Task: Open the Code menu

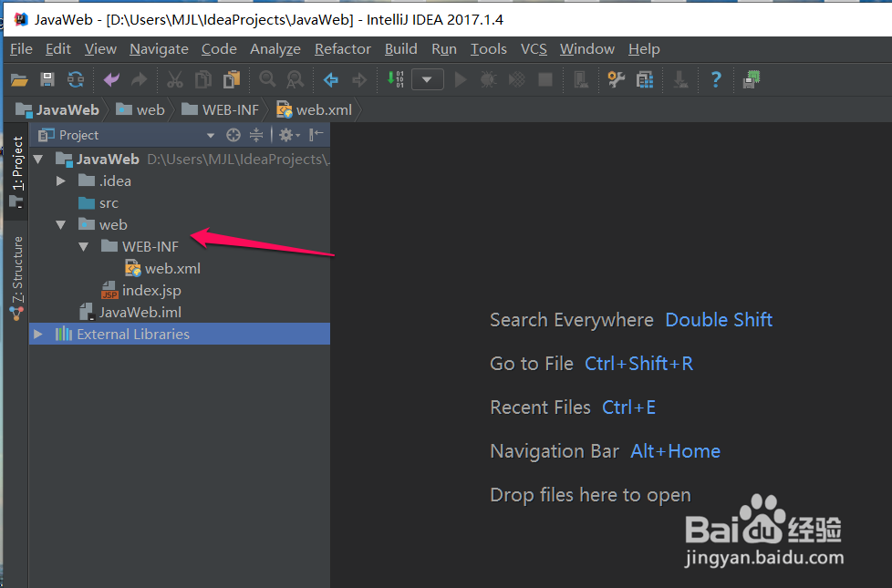Action: (219, 49)
